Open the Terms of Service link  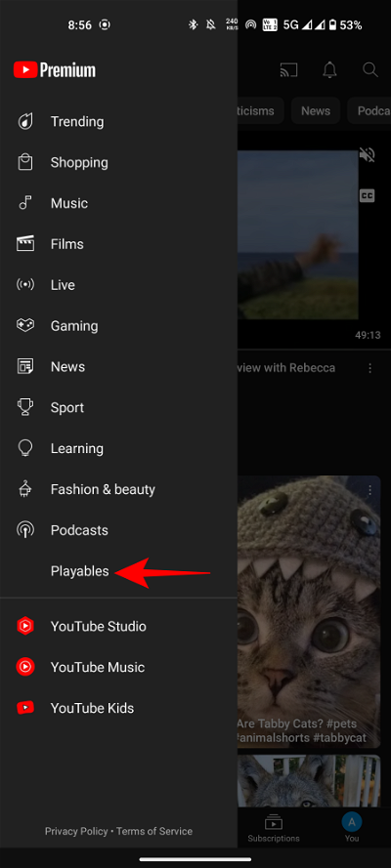(x=154, y=831)
